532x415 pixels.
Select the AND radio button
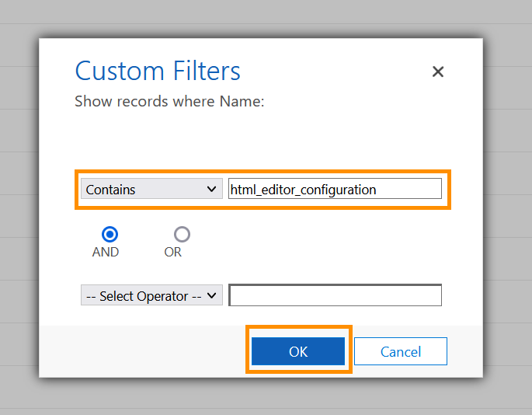pos(110,235)
